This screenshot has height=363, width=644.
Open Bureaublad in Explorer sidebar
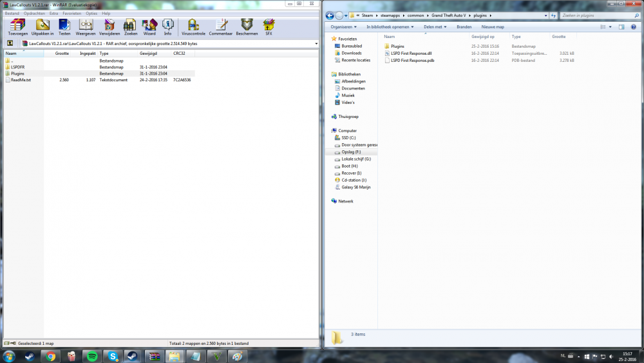pos(351,46)
